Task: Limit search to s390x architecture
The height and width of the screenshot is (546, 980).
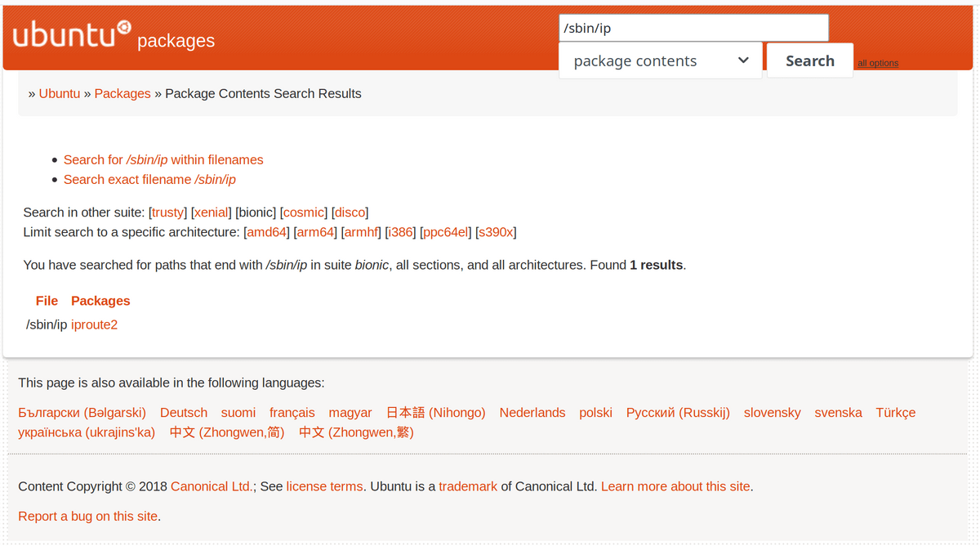Action: [496, 232]
